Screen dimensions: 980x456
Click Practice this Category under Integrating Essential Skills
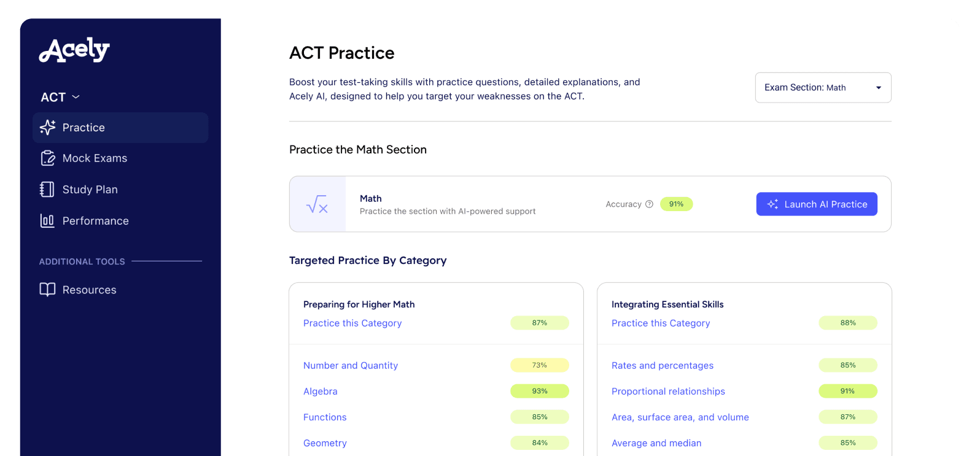661,323
